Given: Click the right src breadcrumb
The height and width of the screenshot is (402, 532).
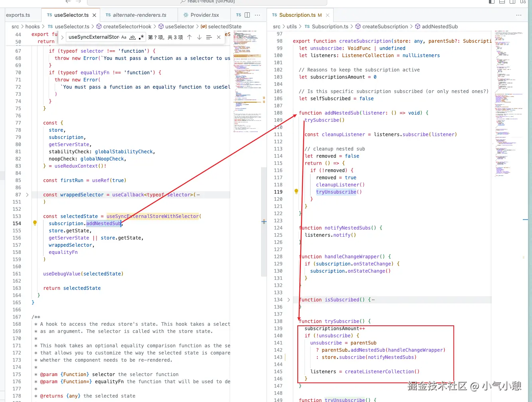Looking at the screenshot, I should [x=277, y=27].
